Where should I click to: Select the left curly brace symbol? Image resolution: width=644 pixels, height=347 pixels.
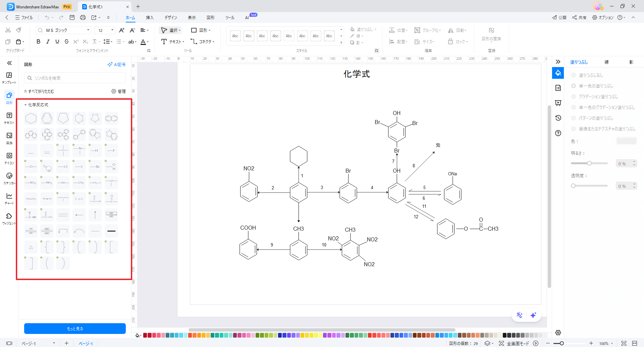[x=47, y=247]
